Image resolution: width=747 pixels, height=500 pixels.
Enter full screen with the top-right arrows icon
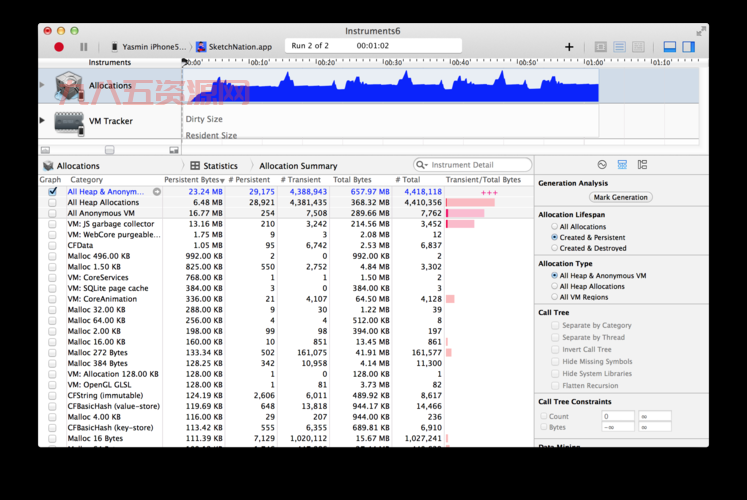pos(700,31)
